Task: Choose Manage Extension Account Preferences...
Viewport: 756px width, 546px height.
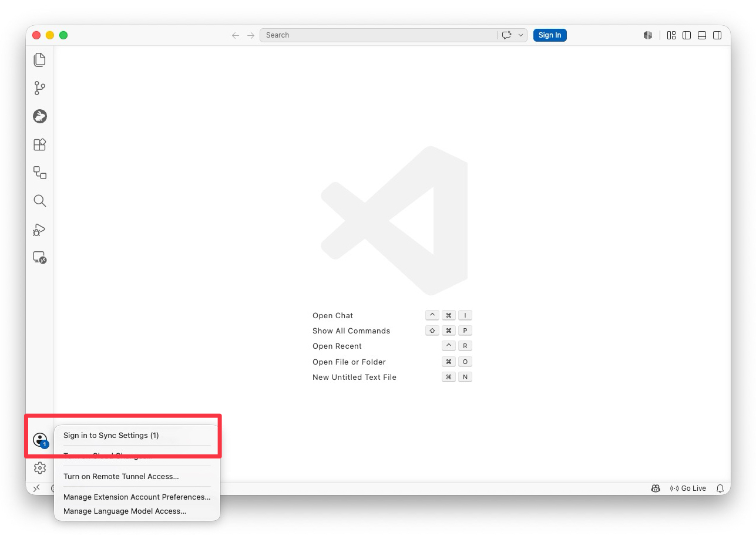Action: click(x=137, y=497)
